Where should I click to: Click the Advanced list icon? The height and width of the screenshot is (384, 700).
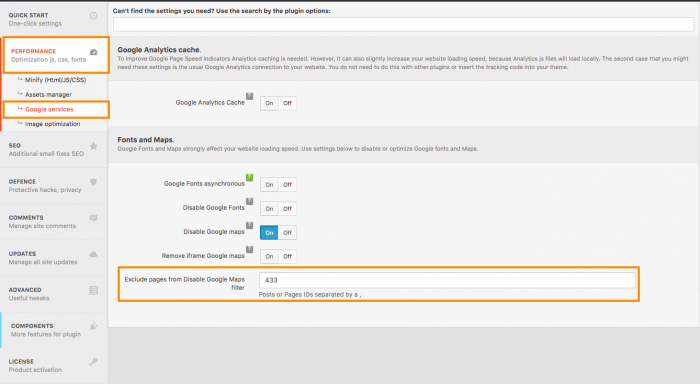click(93, 291)
